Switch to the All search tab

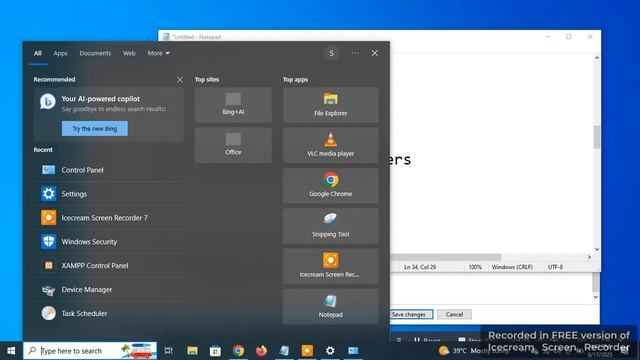coord(38,53)
